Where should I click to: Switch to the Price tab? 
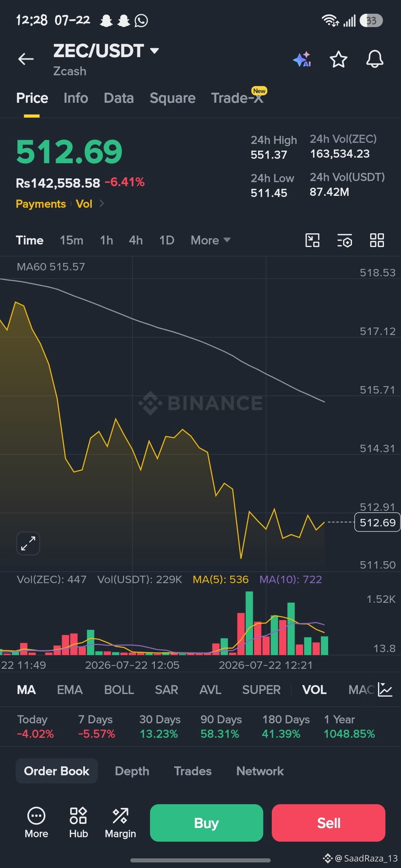32,98
